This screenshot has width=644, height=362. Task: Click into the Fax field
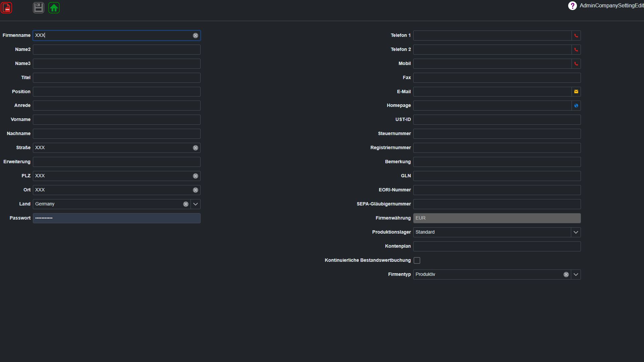click(x=497, y=78)
